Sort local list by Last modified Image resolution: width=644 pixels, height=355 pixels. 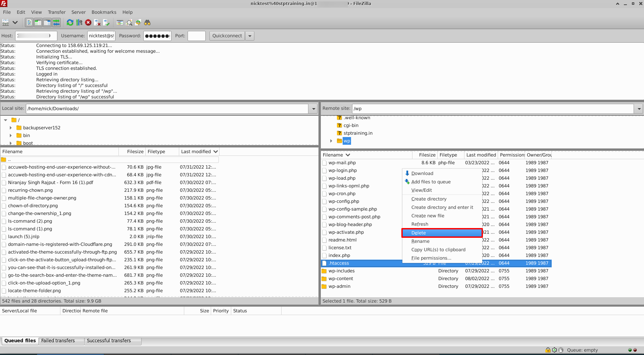click(x=199, y=152)
